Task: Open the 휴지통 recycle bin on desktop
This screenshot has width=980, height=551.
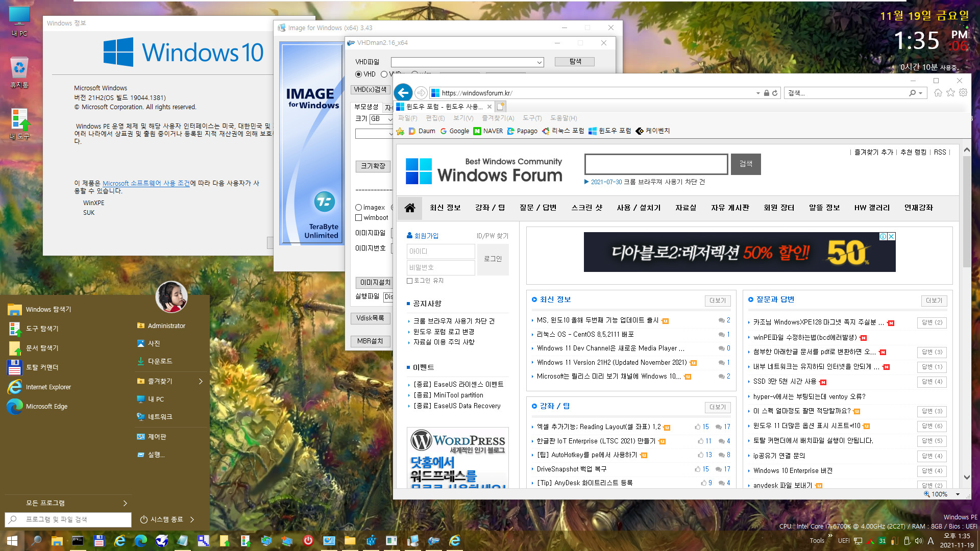Action: [x=19, y=72]
